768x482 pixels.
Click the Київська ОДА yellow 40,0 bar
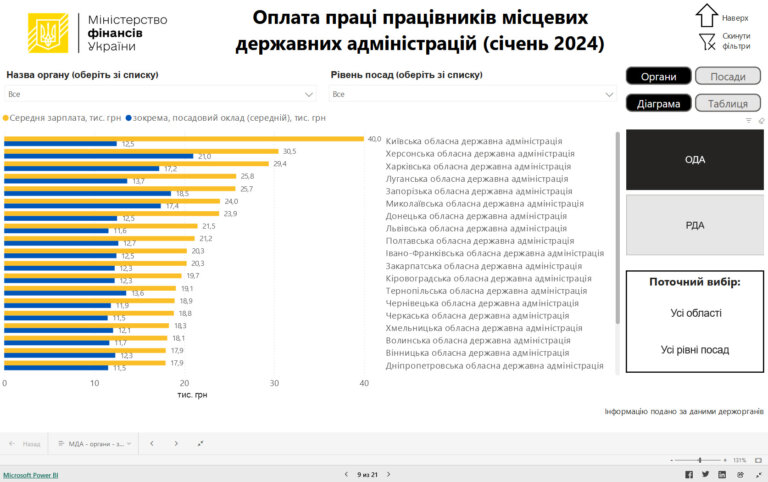[x=184, y=139]
